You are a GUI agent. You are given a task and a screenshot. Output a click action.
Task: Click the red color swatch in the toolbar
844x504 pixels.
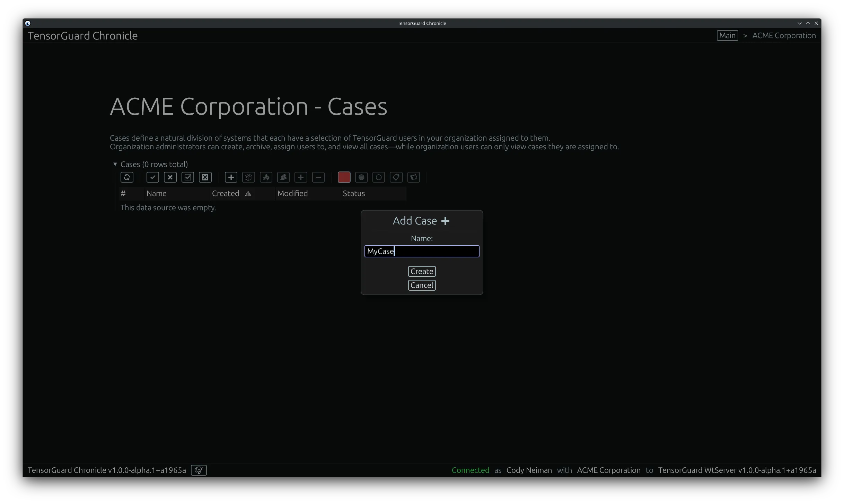pos(344,177)
